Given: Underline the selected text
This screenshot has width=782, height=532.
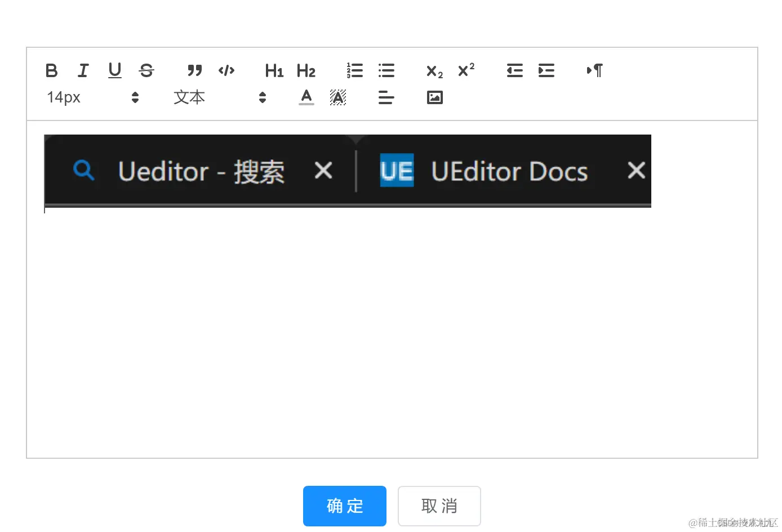Looking at the screenshot, I should (114, 70).
